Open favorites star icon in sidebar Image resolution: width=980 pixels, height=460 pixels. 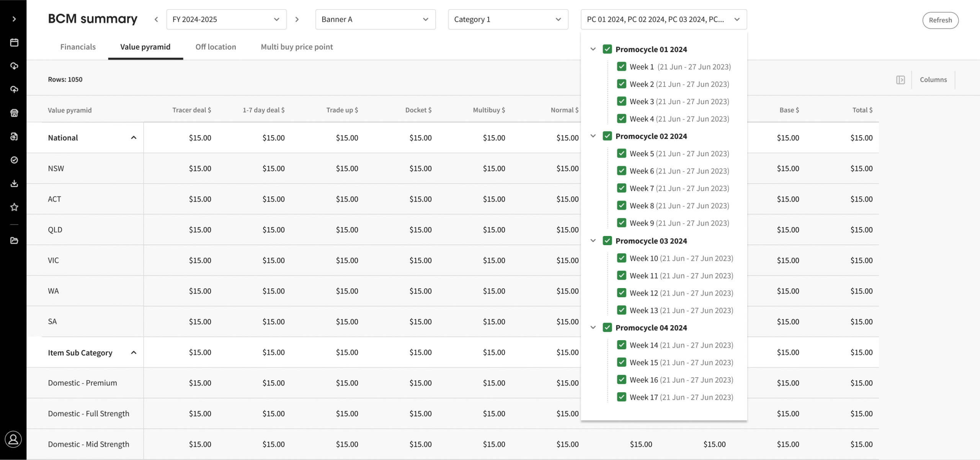point(14,207)
